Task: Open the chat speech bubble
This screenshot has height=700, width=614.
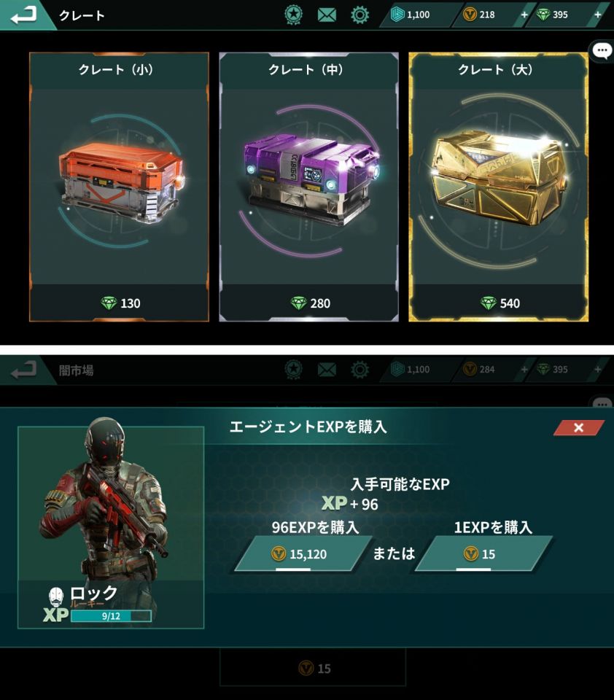Action: [x=602, y=50]
